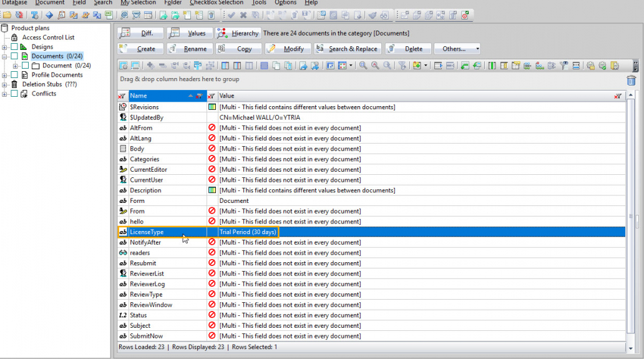Click the Access Control List lock icon
Viewport: 644px width, 359px height.
[x=14, y=37]
